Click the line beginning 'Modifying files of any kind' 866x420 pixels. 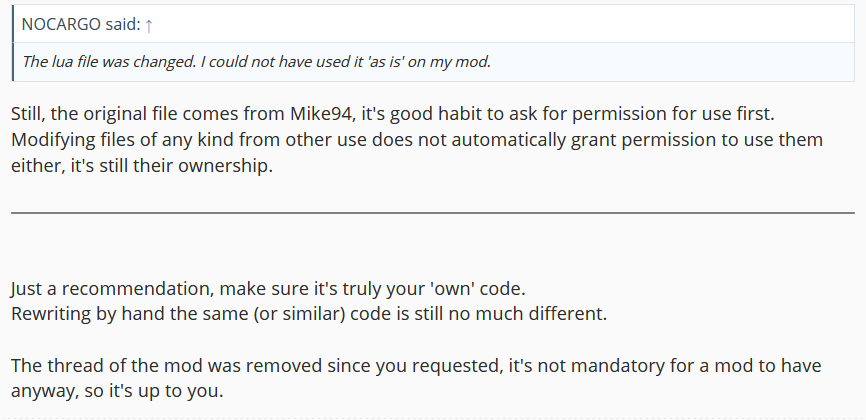[417, 140]
